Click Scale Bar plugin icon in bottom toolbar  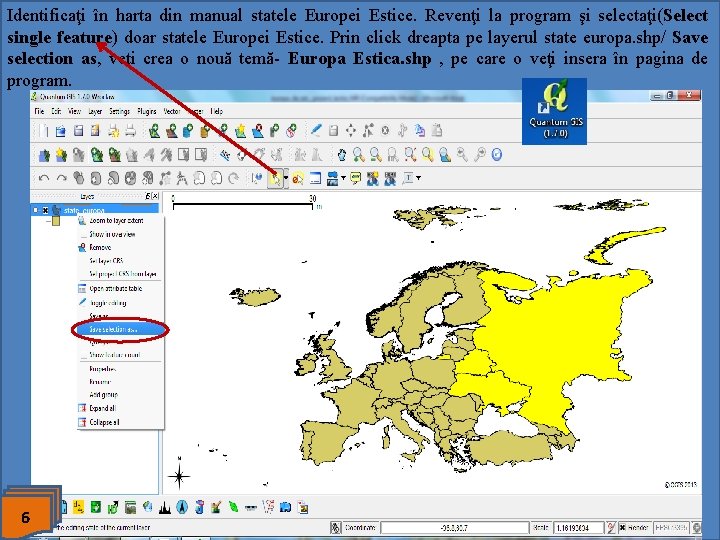pos(251,508)
